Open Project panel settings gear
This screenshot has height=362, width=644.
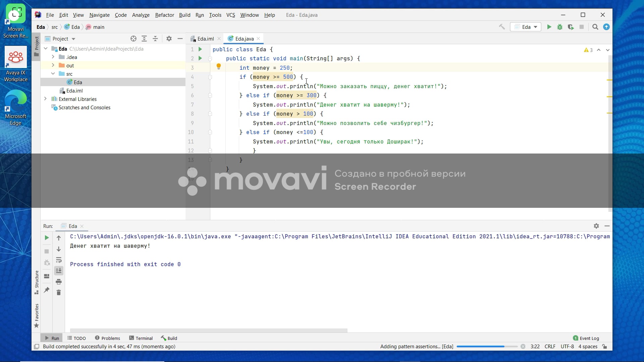tap(169, 39)
